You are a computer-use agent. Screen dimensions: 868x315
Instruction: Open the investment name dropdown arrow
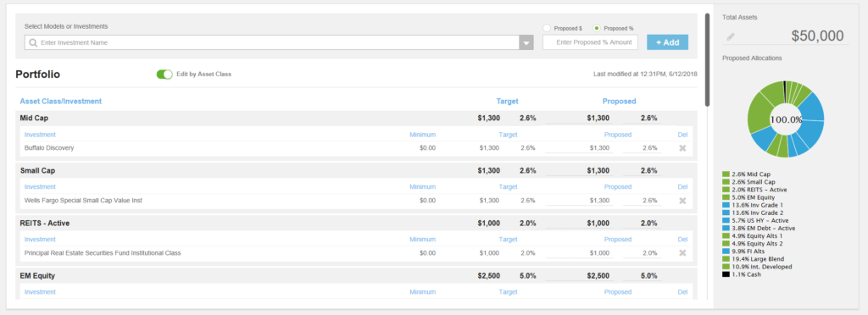point(526,42)
